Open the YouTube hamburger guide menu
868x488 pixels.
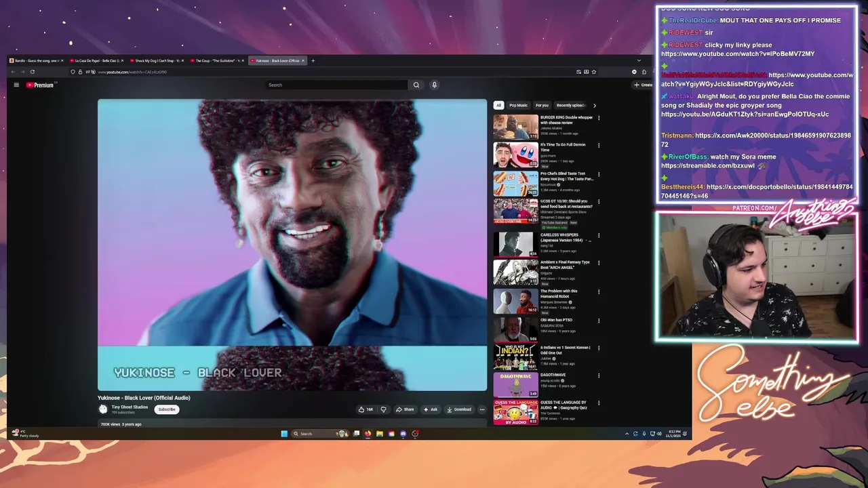pyautogui.click(x=16, y=85)
